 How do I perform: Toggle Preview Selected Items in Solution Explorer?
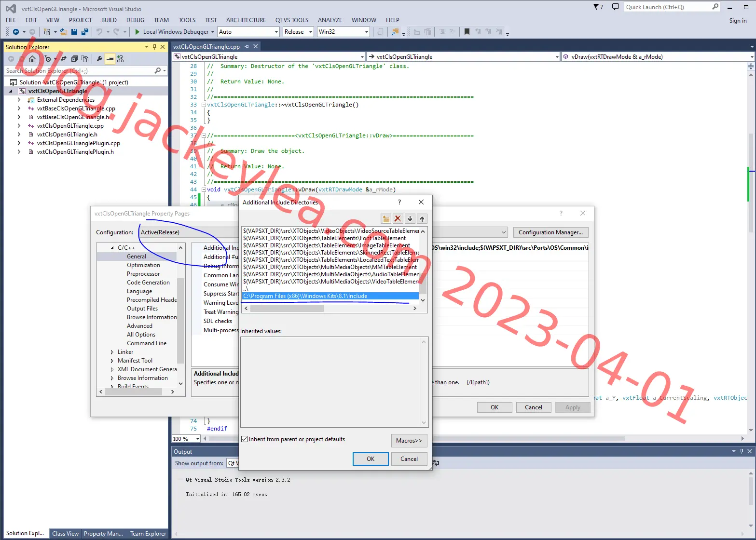point(110,59)
